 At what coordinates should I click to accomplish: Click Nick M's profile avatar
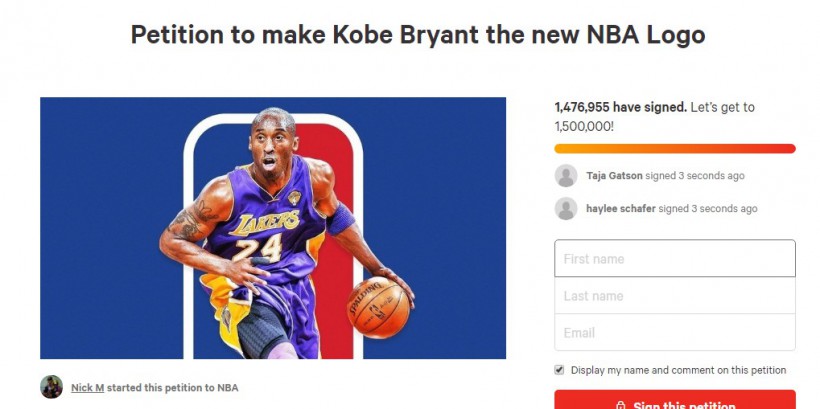(x=51, y=387)
